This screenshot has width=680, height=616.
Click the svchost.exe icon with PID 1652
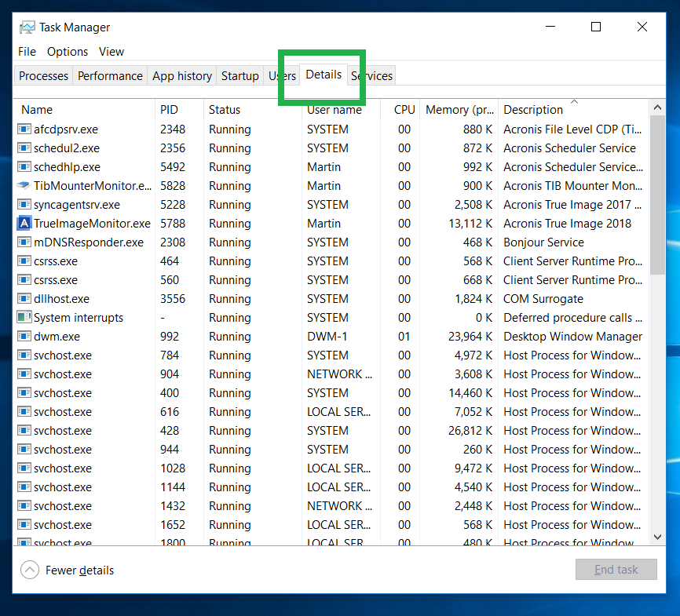coord(24,524)
